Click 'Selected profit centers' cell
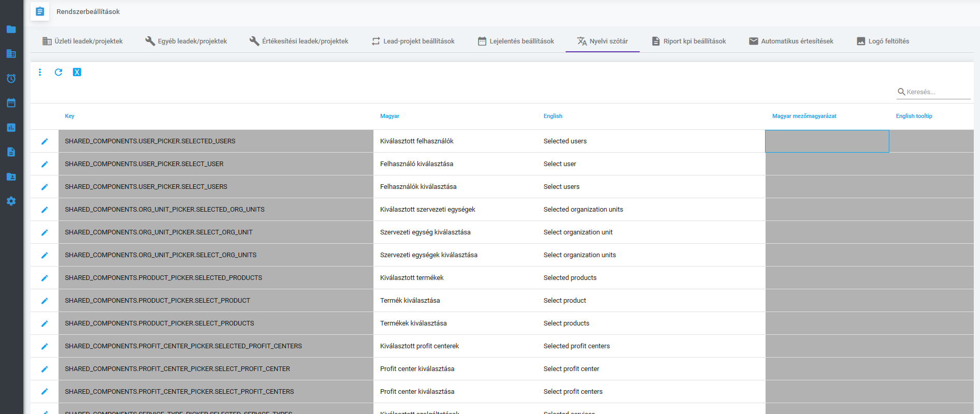Screen dimensions: 980x414 (x=651, y=346)
